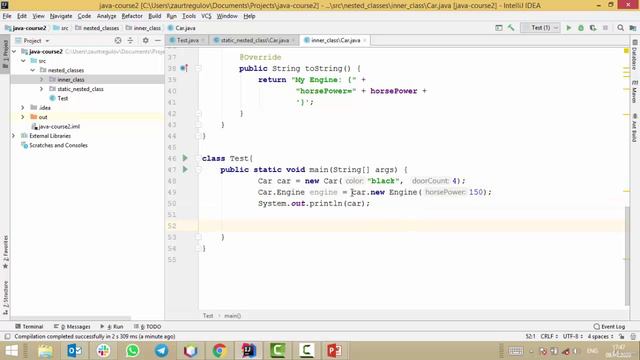Run the Test configuration with green play

pyautogui.click(x=569, y=28)
